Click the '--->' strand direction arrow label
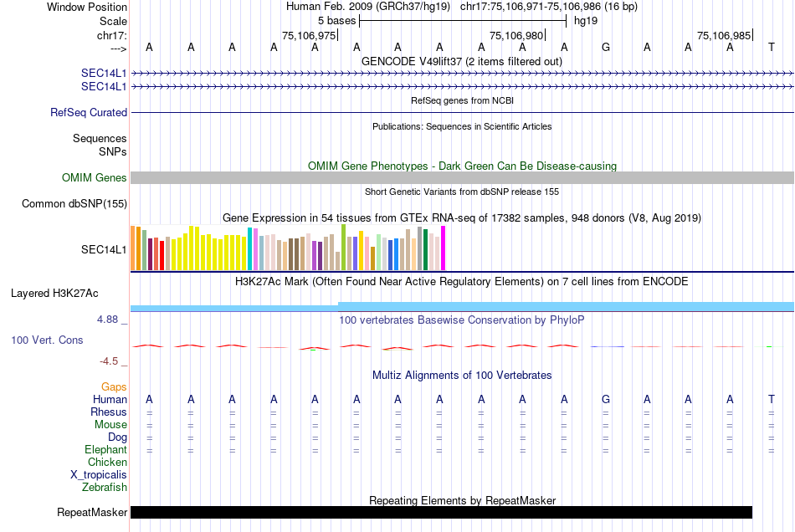Image resolution: width=795 pixels, height=532 pixels. pyautogui.click(x=118, y=49)
